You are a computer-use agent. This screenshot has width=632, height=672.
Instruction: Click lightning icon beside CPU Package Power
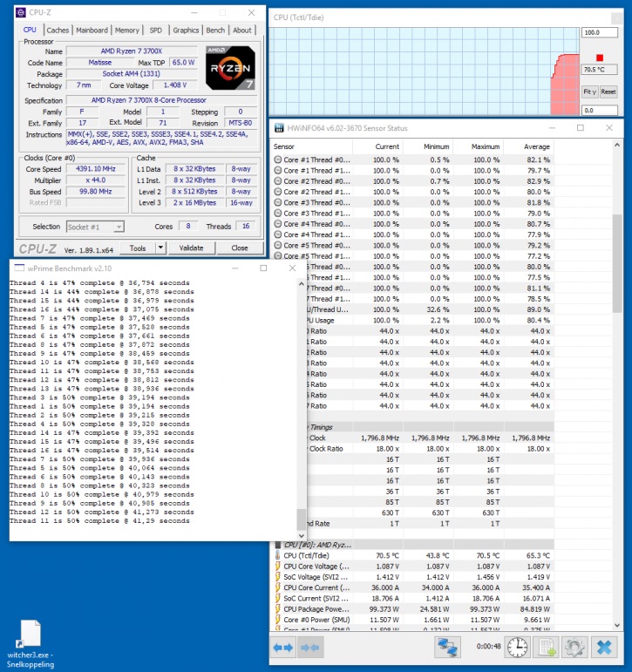278,609
